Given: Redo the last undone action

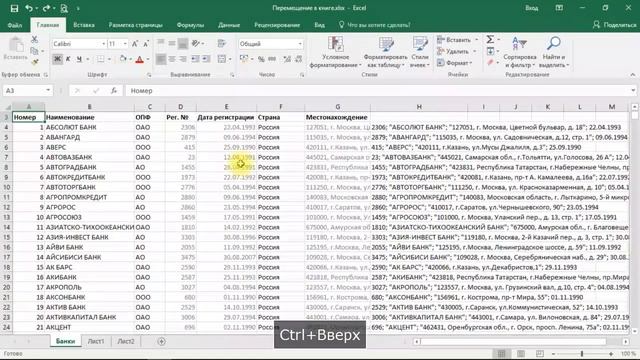Looking at the screenshot, I should 46,8.
